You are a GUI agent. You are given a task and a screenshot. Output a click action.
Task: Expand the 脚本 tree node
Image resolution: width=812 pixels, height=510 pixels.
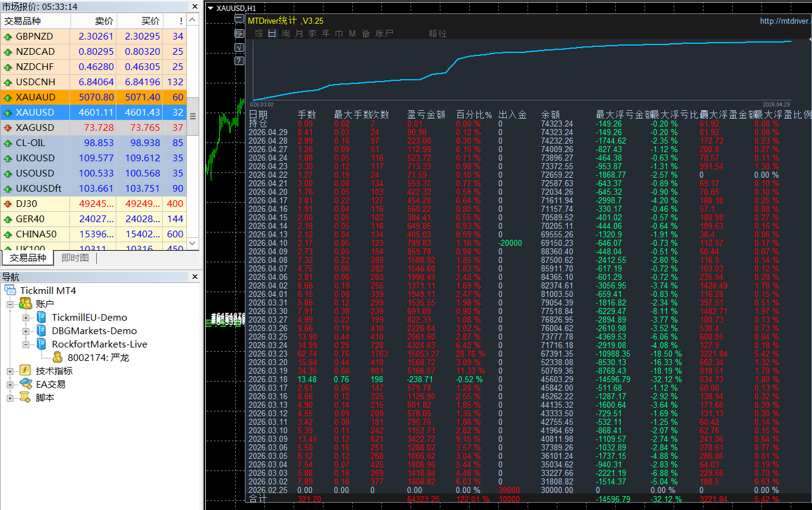click(x=10, y=397)
